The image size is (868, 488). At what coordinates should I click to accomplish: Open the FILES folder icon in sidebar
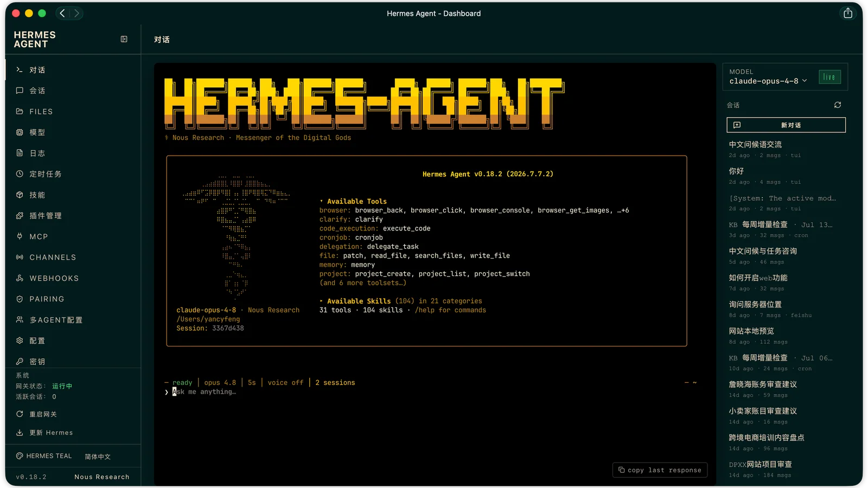point(20,111)
